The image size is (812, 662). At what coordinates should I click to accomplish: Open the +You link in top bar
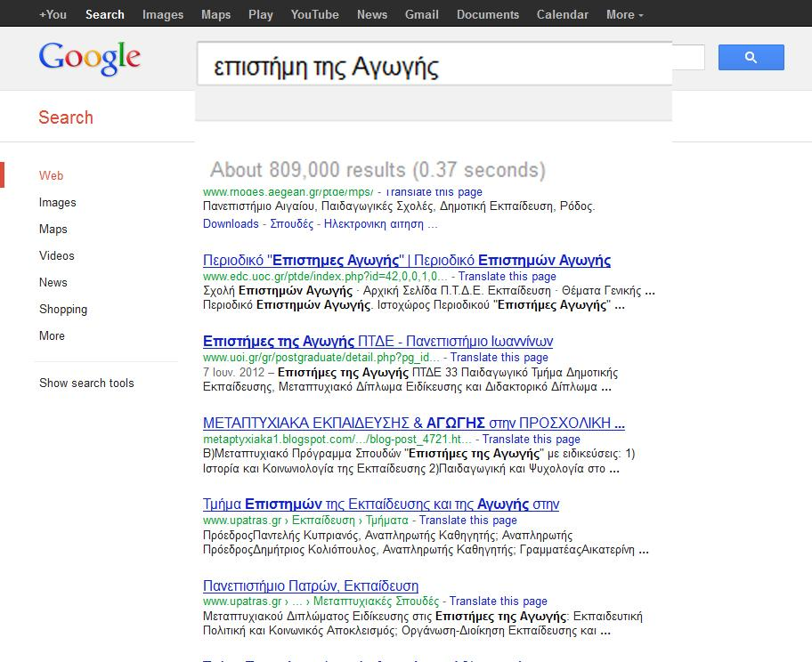pyautogui.click(x=53, y=14)
